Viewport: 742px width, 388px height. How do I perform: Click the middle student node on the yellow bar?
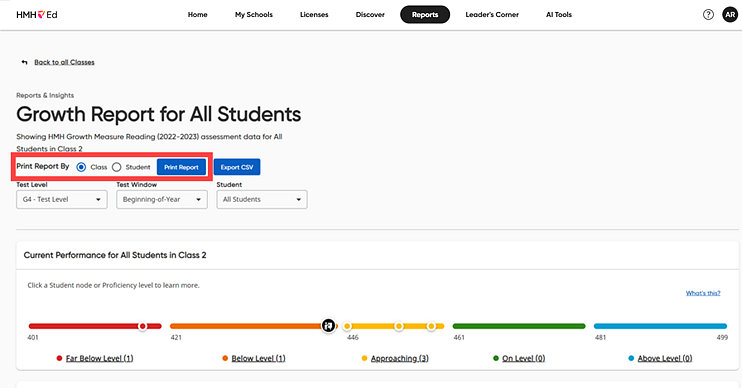pyautogui.click(x=399, y=326)
